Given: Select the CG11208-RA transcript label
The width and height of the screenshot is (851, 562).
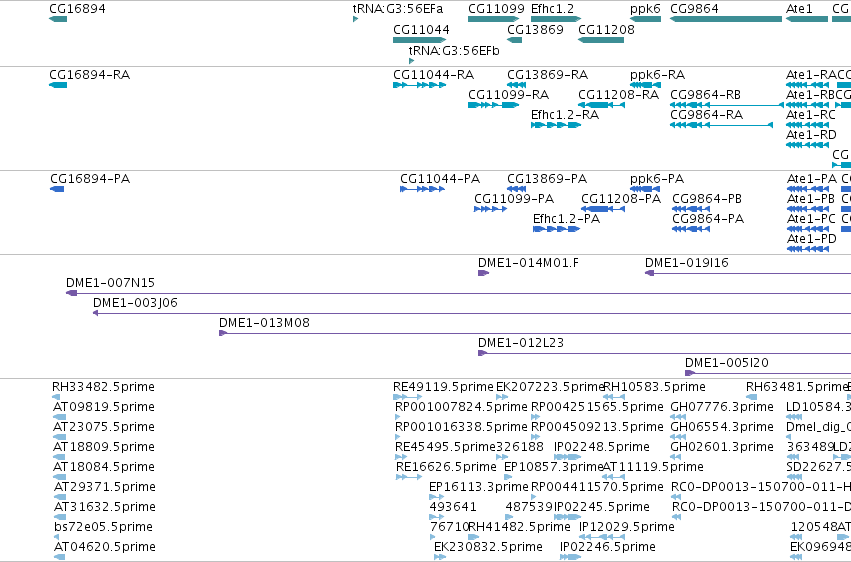Looking at the screenshot, I should pos(619,94).
